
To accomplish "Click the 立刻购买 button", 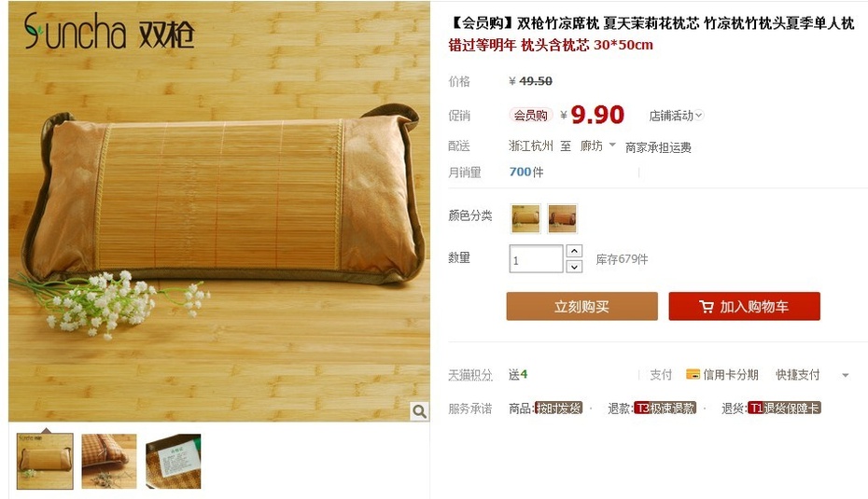I will [581, 307].
